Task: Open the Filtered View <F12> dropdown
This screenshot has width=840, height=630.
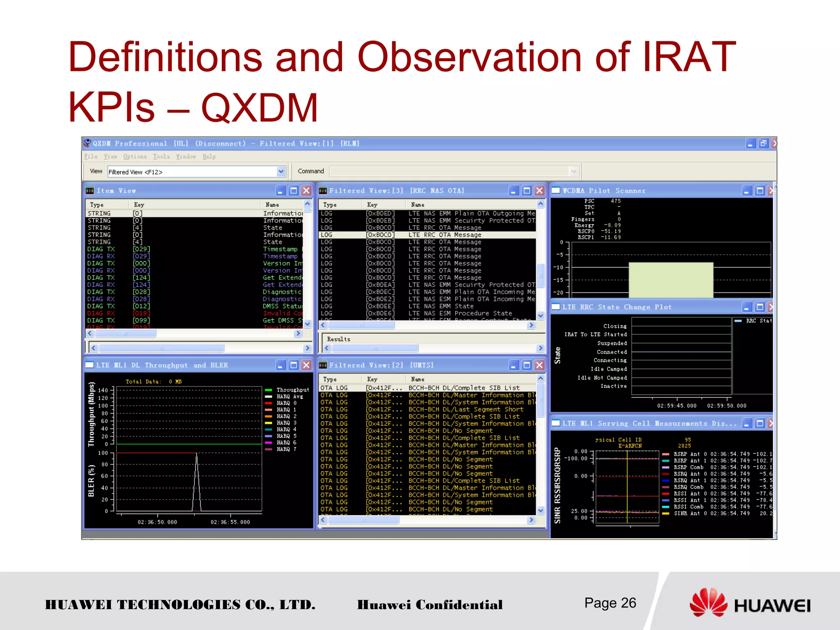Action: tap(281, 171)
